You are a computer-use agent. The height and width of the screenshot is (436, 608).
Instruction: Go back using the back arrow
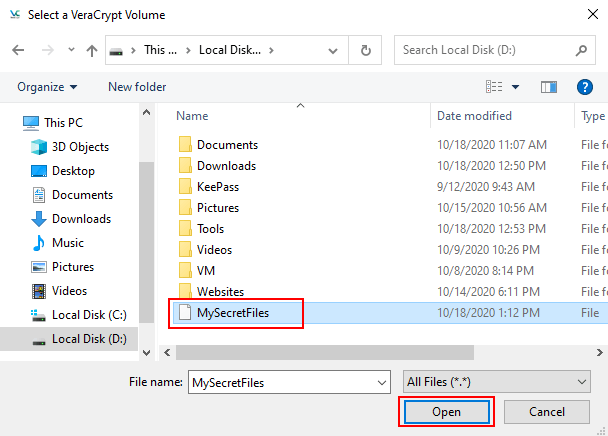[x=18, y=50]
